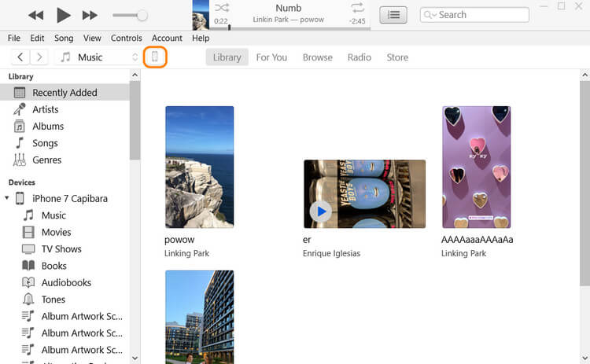Viewport: 590px width, 364px height.
Task: Open Movies under the iPhone device
Action: 57,233
